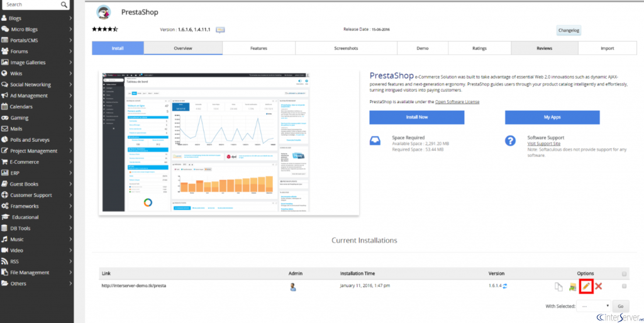Click the Changelog button
This screenshot has height=323, width=644.
coord(569,30)
